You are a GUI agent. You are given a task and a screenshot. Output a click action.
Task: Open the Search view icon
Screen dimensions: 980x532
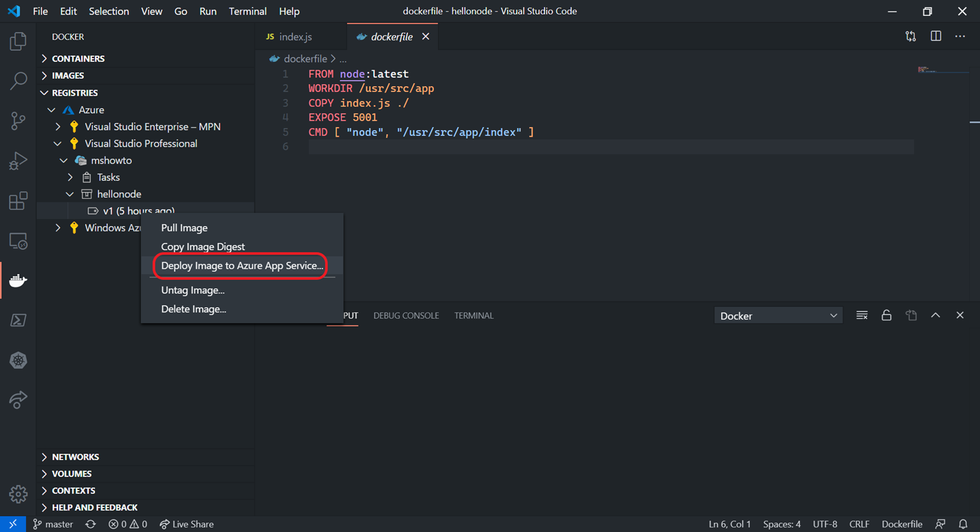point(18,81)
